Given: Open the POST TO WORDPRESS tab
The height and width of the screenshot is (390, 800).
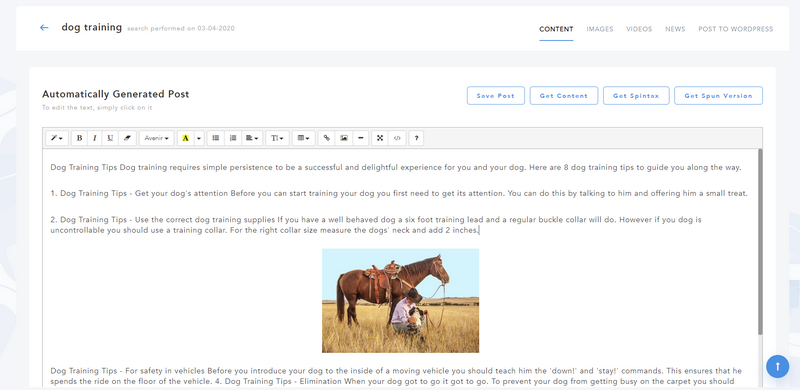Looking at the screenshot, I should coord(736,29).
